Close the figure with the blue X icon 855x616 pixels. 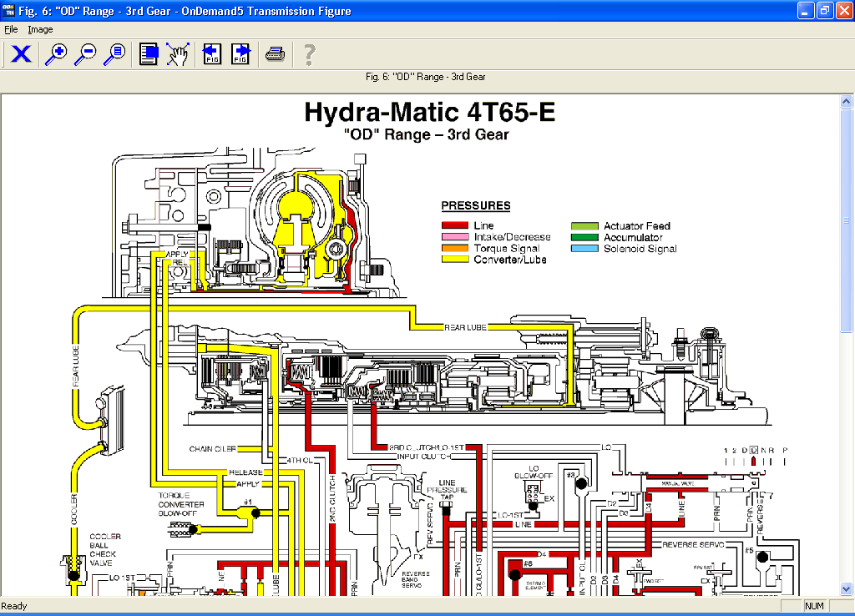(21, 54)
